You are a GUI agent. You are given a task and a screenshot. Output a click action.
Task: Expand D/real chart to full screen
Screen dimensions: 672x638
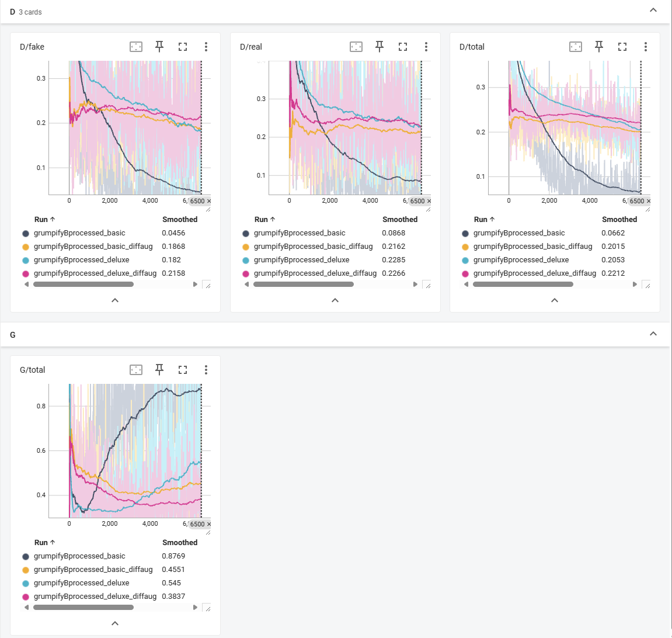403,47
